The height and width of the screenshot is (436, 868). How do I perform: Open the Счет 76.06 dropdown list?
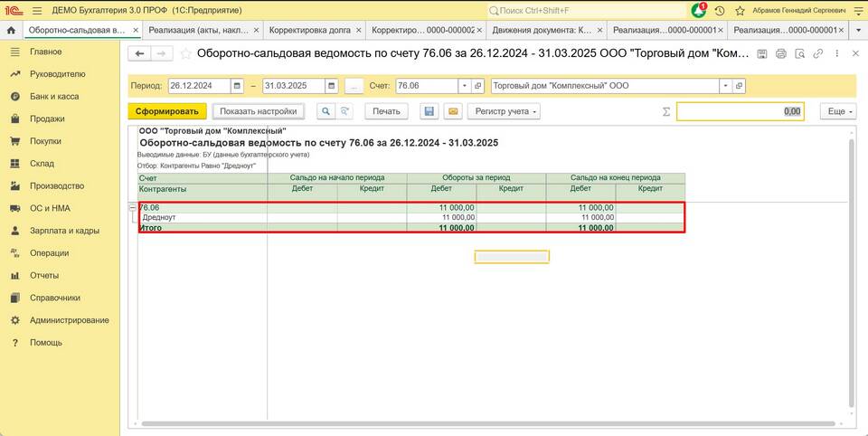pyautogui.click(x=466, y=87)
